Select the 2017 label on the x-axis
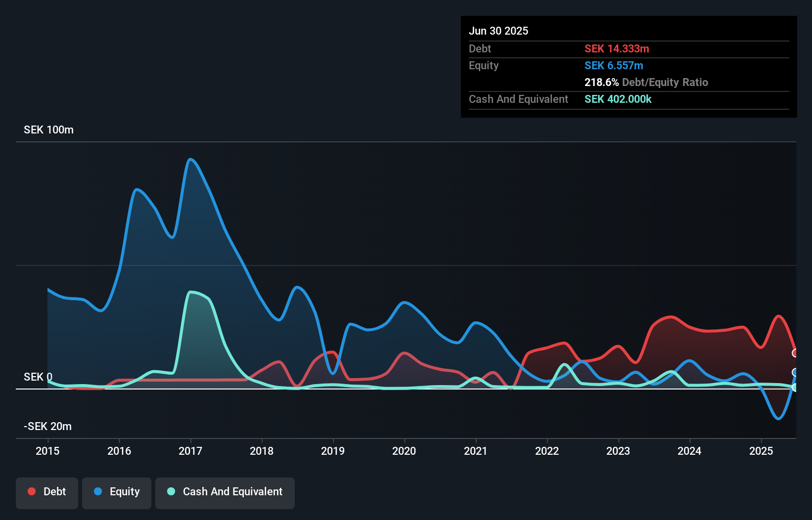 [x=191, y=451]
